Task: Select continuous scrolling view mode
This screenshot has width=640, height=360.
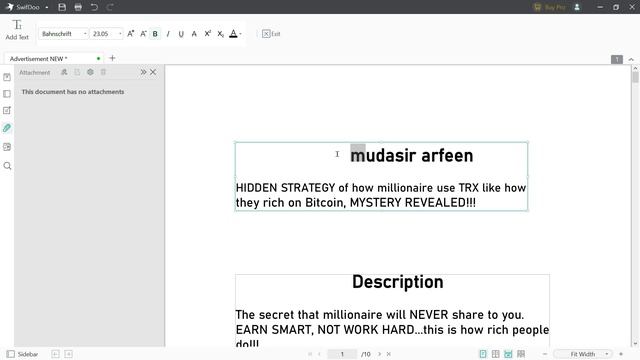Action: point(508,354)
